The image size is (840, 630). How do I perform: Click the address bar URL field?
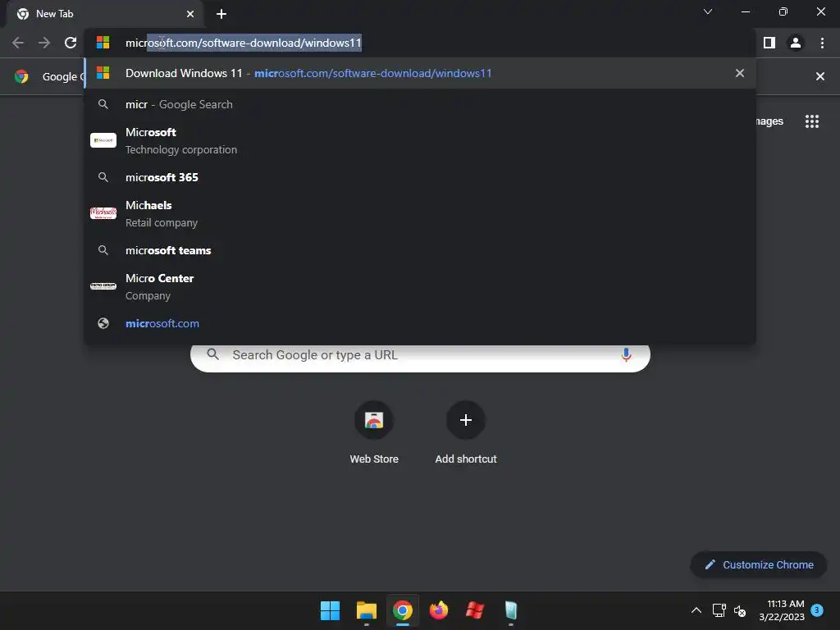[x=421, y=43]
